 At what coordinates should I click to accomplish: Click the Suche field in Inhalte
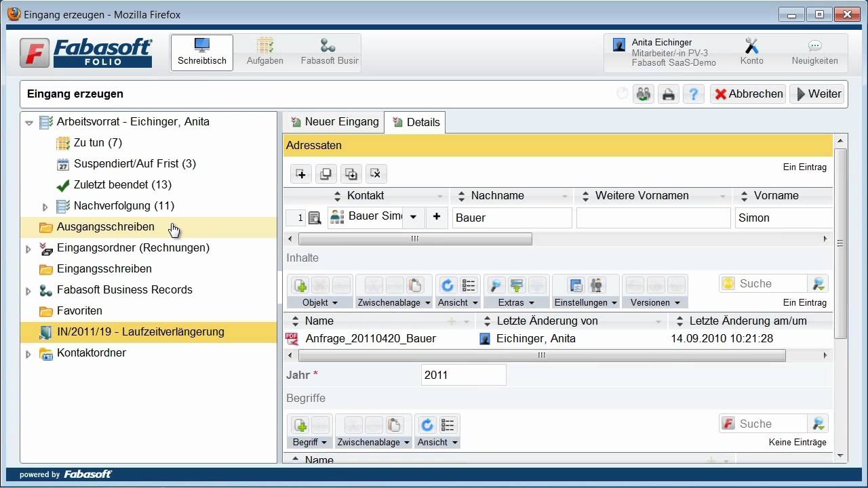771,284
